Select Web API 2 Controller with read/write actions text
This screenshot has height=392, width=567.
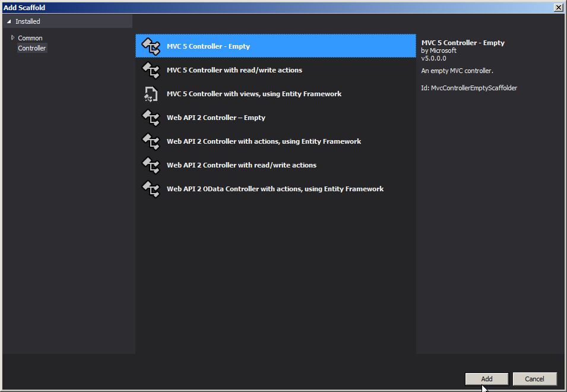click(241, 165)
